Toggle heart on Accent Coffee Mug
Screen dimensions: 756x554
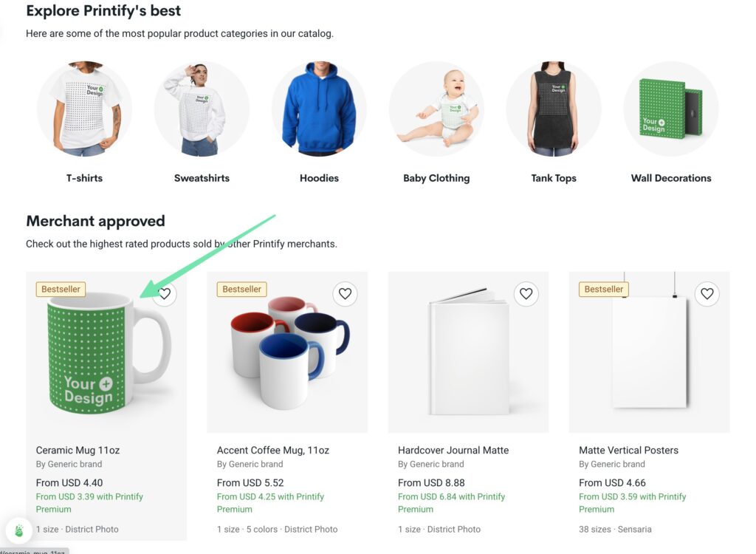pyautogui.click(x=345, y=294)
